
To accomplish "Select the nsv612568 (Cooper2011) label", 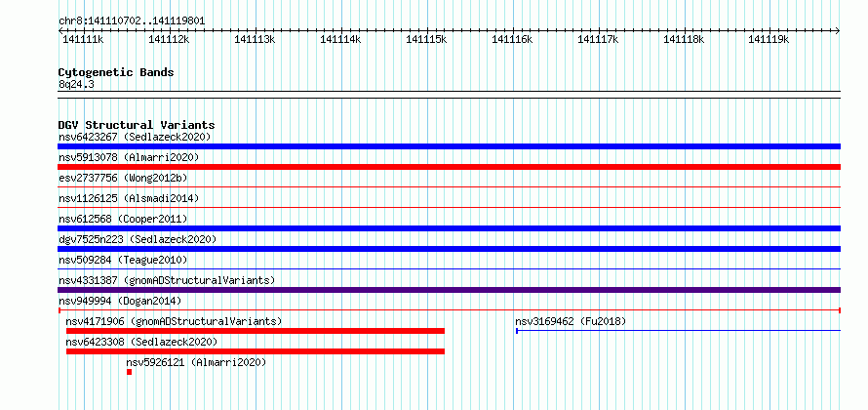I will click(123, 219).
